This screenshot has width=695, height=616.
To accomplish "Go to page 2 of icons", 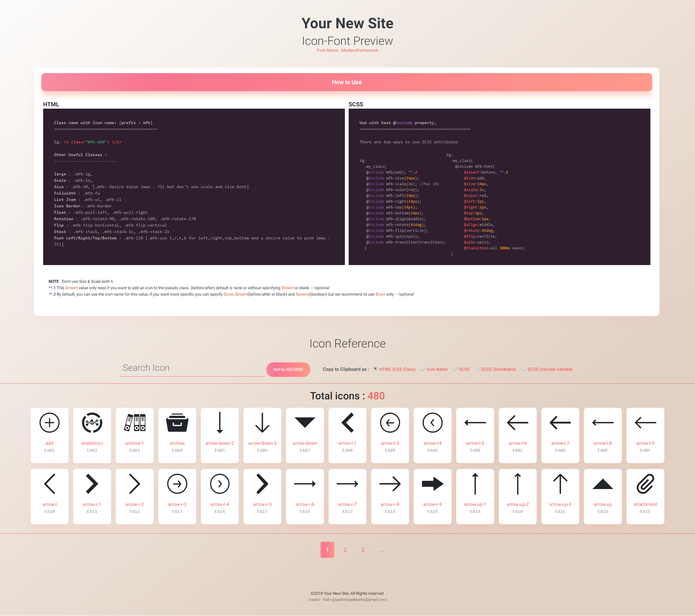I will (x=345, y=550).
